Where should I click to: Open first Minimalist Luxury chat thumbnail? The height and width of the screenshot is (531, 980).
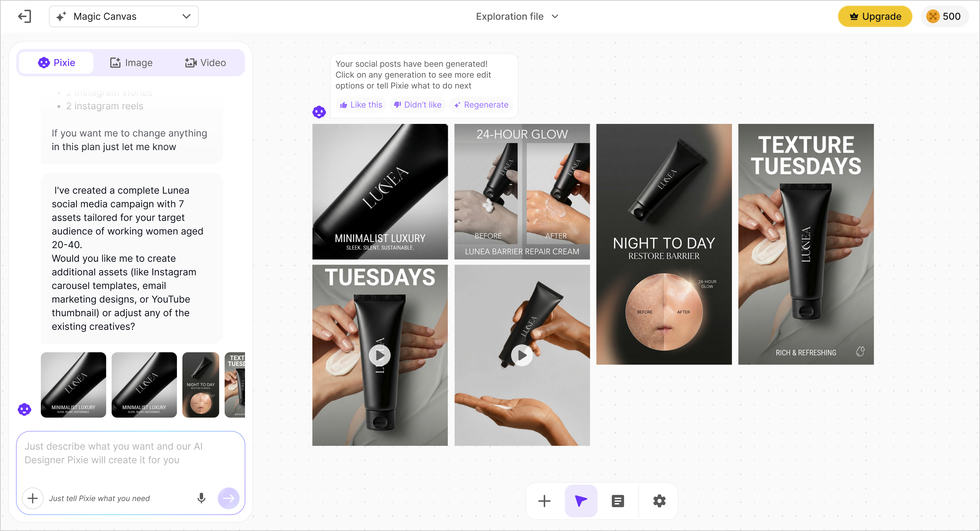click(x=73, y=385)
